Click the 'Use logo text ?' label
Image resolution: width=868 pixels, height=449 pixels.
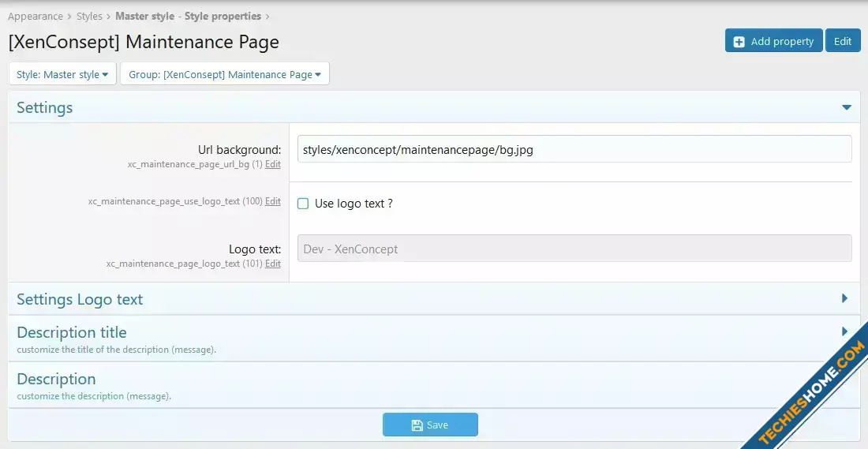[354, 203]
